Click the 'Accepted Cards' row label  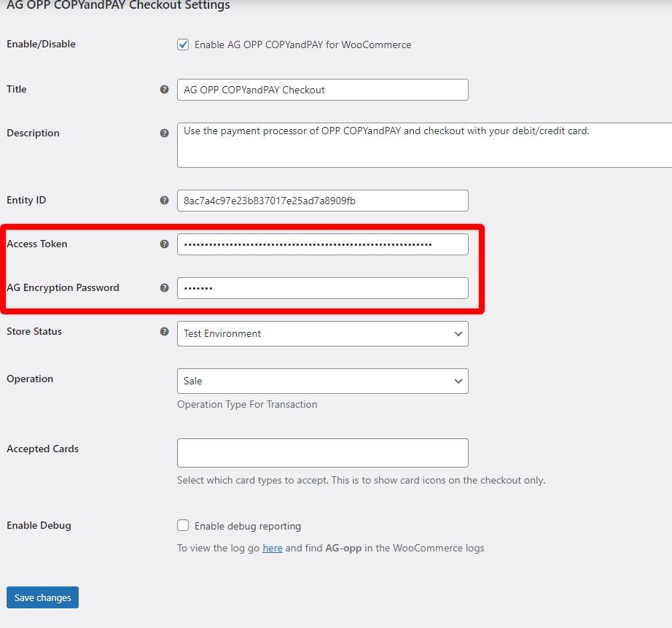click(42, 449)
